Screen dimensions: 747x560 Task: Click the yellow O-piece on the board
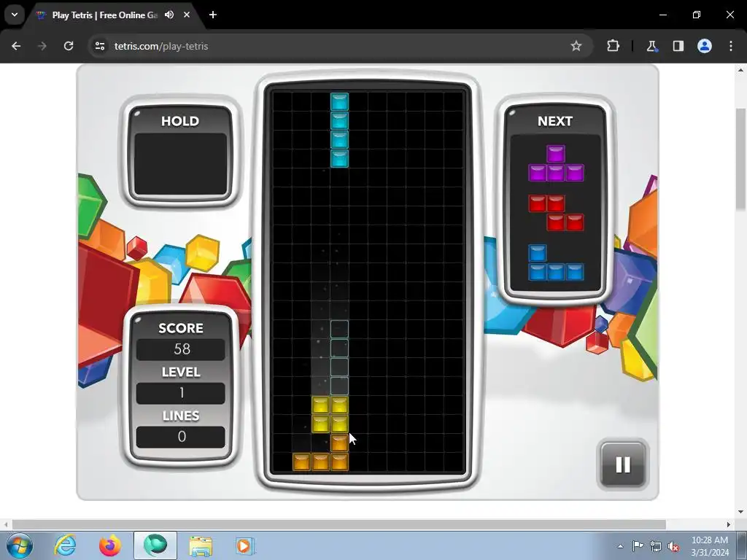tap(330, 414)
